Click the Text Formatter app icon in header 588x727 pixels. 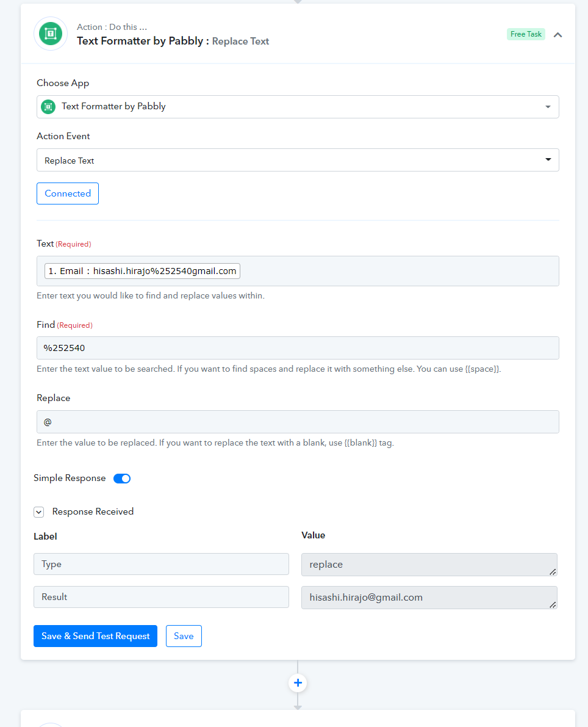[51, 34]
